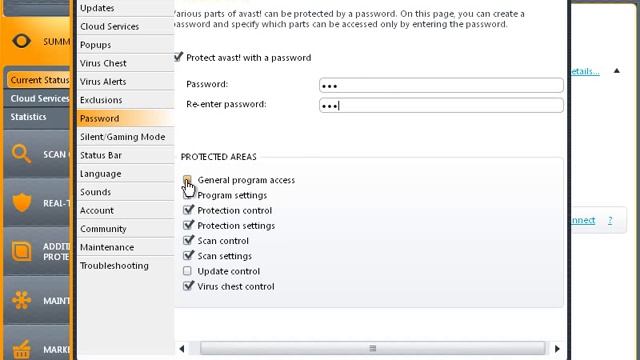Screen dimensions: 640x360
Task: Focus the Re-enter password field
Action: pyautogui.click(x=441, y=105)
